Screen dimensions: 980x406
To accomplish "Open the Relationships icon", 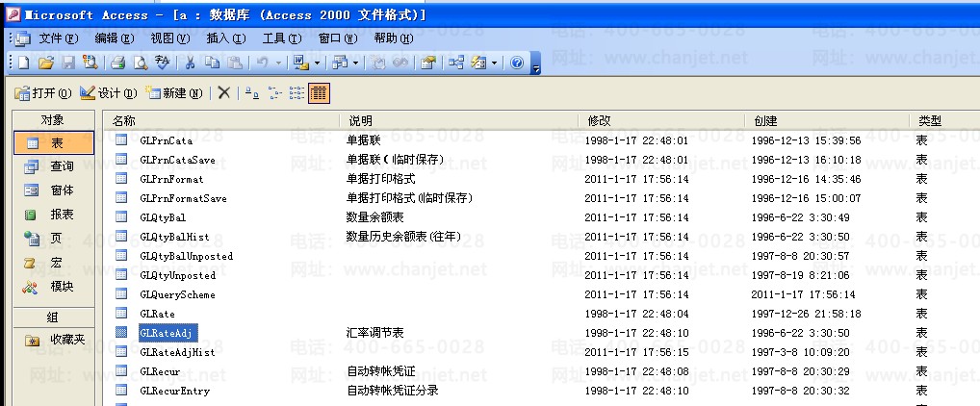I will tap(457, 63).
